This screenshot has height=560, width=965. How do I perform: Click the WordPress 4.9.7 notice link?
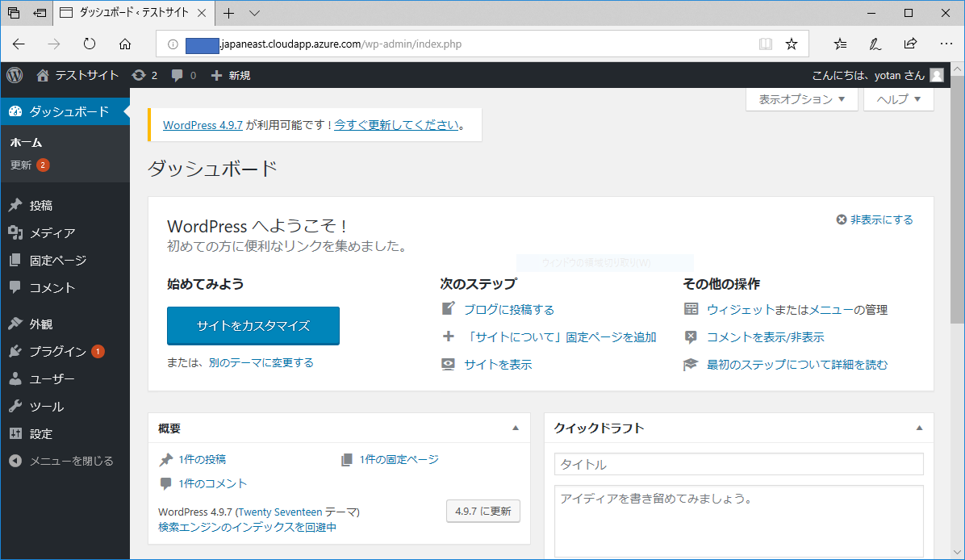pyautogui.click(x=203, y=125)
